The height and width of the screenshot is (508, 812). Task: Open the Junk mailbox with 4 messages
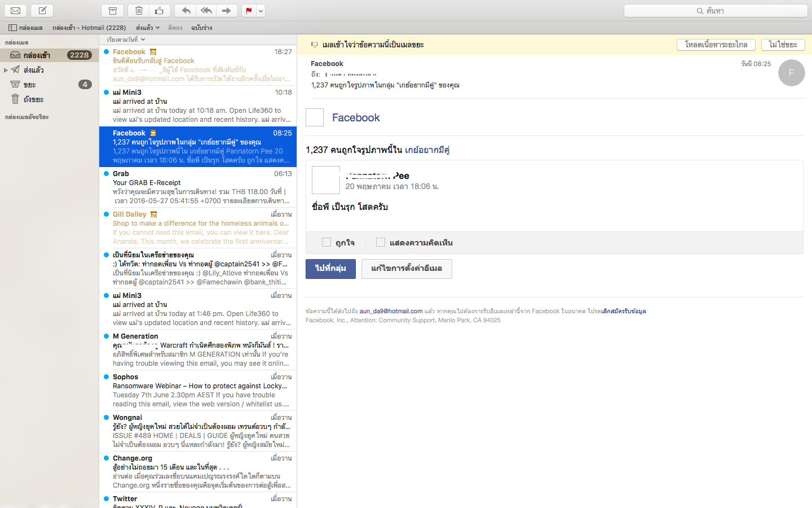click(49, 85)
